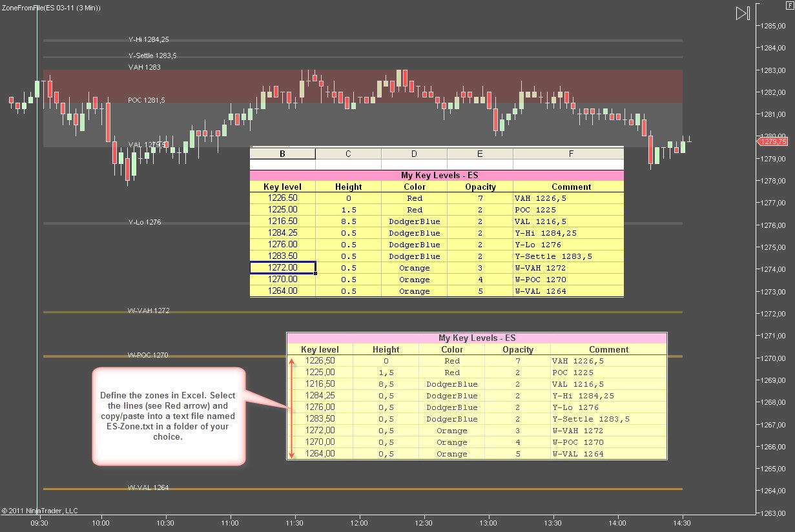Select Excel column B header

coord(283,154)
